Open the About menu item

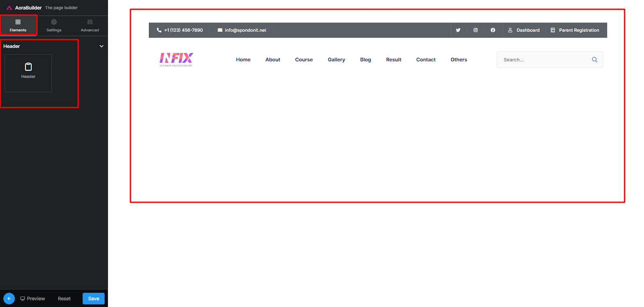(x=273, y=60)
